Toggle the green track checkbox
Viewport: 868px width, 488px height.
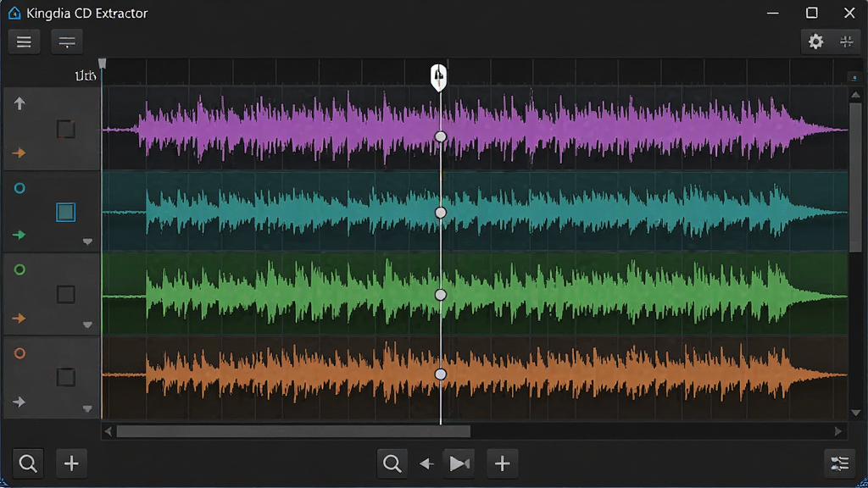pyautogui.click(x=66, y=294)
